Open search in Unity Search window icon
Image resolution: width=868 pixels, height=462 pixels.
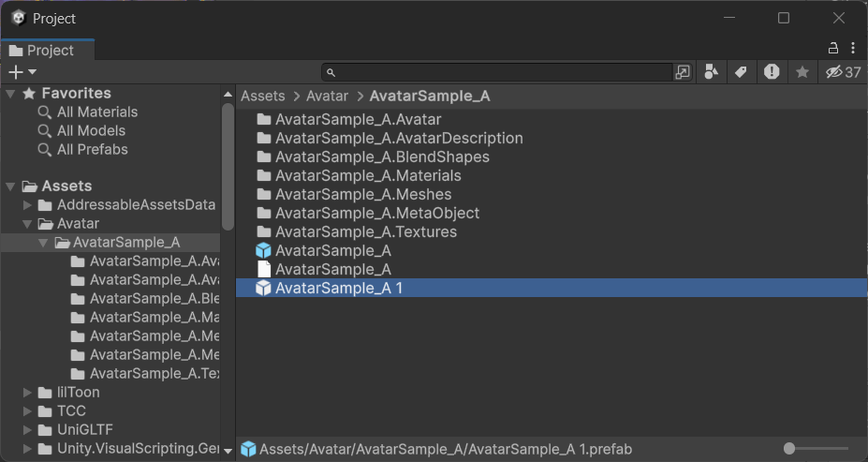683,72
